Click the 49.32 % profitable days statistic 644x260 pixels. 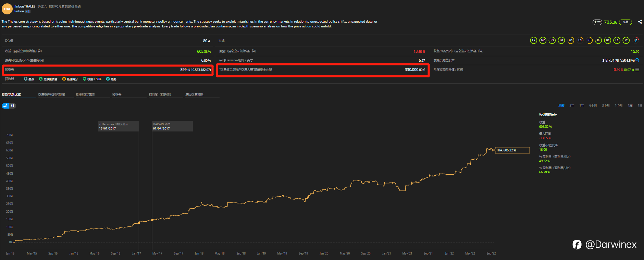[545, 161]
